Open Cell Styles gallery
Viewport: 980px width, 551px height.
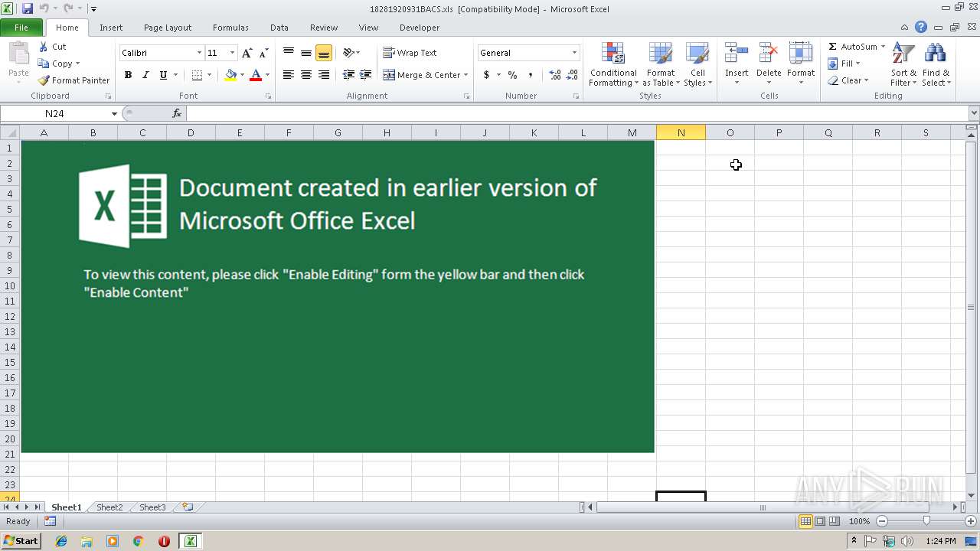[697, 65]
